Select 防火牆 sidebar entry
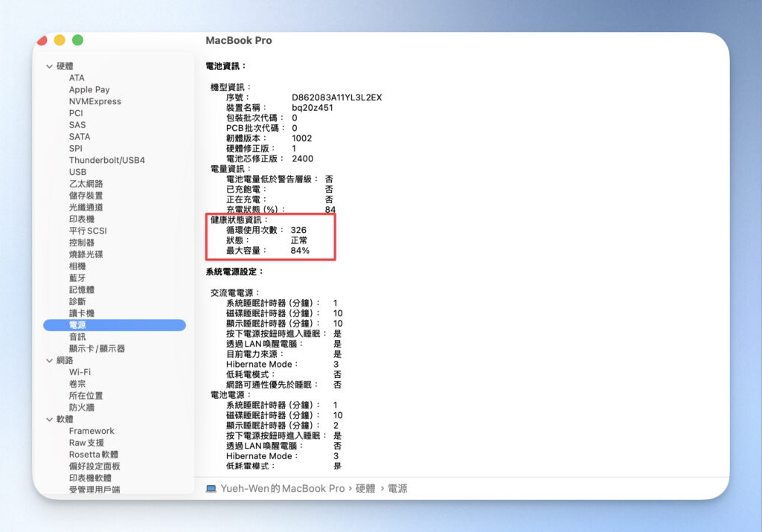762x532 pixels. [x=82, y=407]
